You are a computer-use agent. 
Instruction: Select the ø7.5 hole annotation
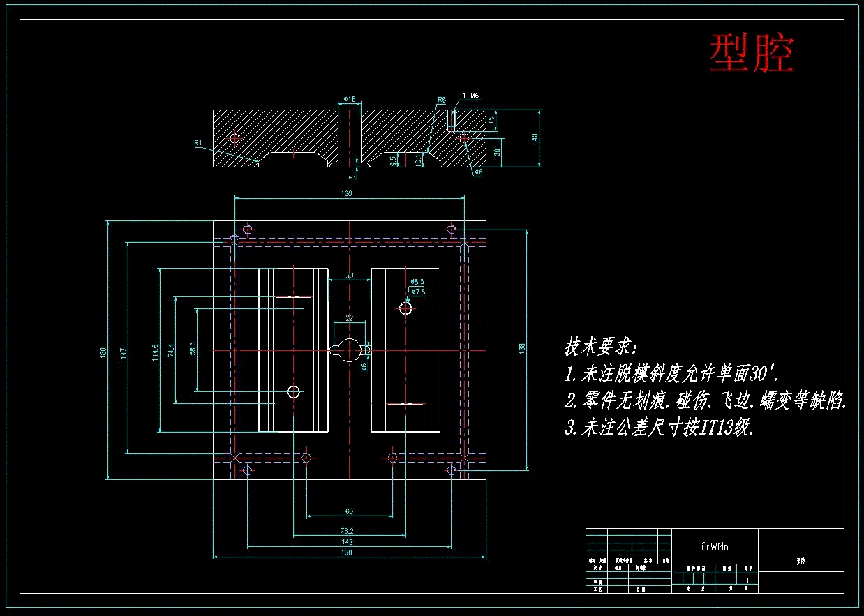(418, 291)
